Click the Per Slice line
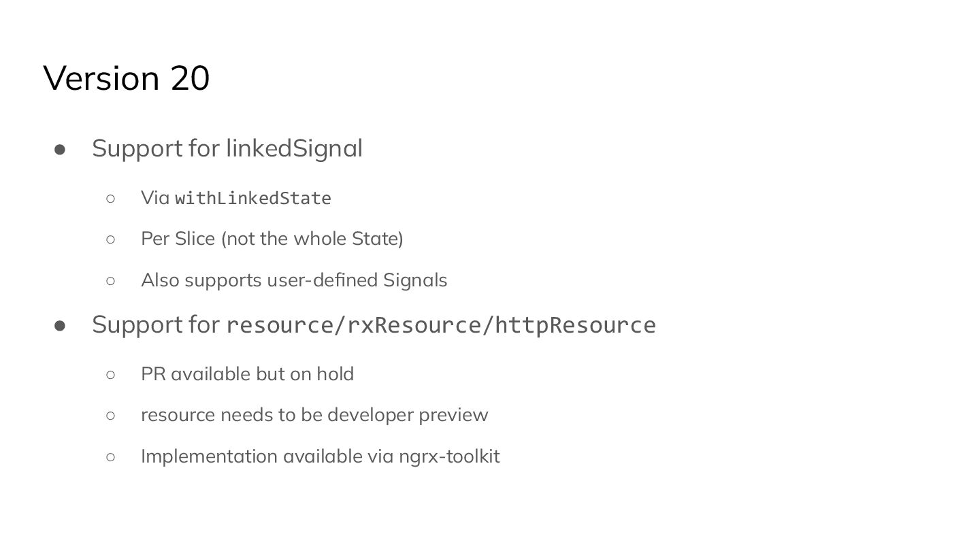The image size is (980, 551). point(272,239)
